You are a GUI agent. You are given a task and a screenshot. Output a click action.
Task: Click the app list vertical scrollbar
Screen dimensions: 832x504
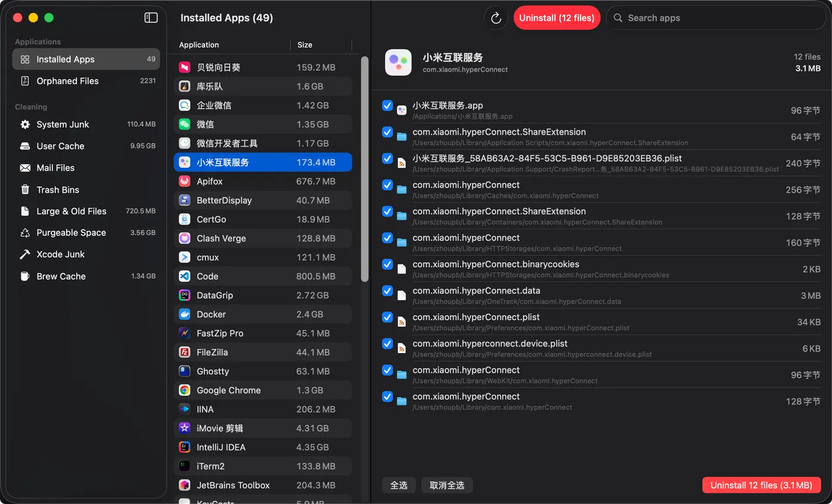click(x=365, y=169)
